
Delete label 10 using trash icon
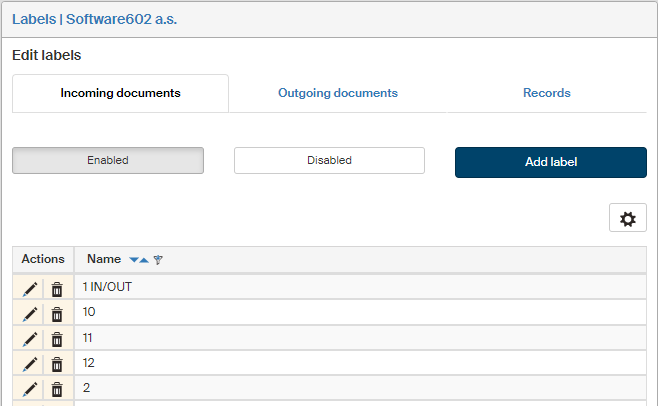coord(57,313)
